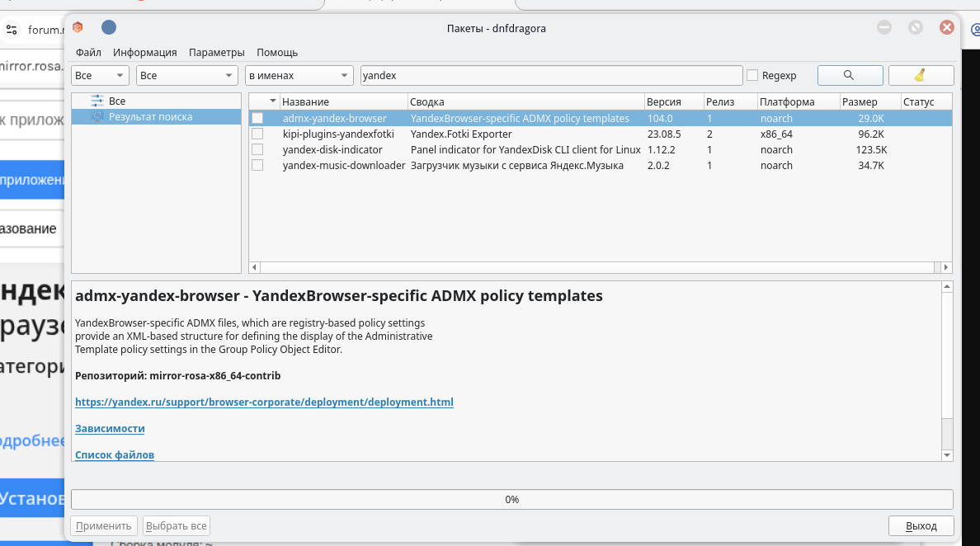The height and width of the screenshot is (546, 980).
Task: Click the broom clear-search button
Action: pyautogui.click(x=921, y=75)
